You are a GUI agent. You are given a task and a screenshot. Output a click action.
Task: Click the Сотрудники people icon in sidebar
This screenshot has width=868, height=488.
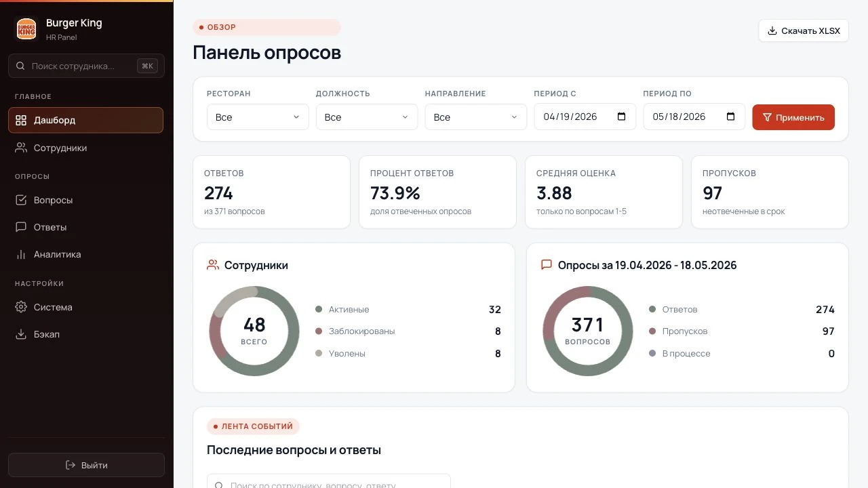21,148
